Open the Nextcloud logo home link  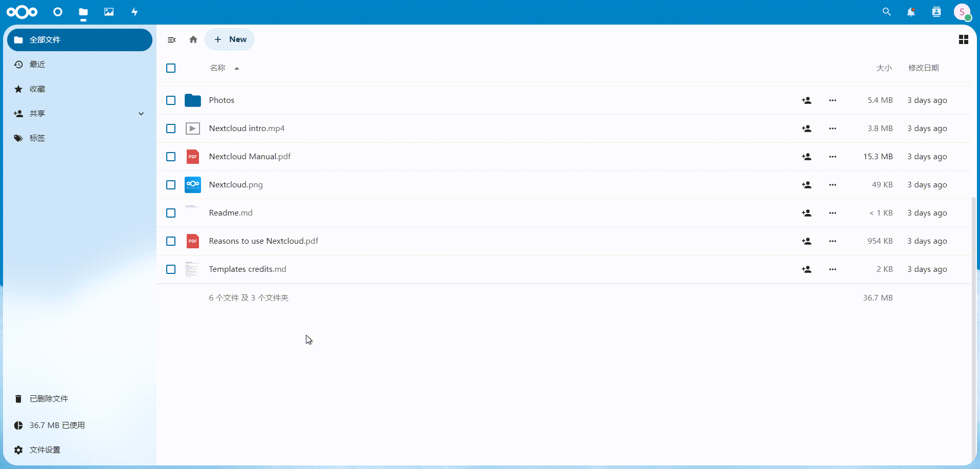(x=22, y=12)
